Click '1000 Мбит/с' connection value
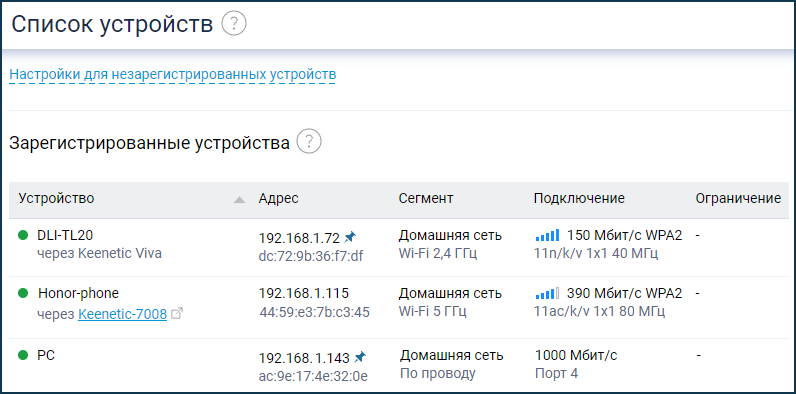Image resolution: width=796 pixels, height=394 pixels. (576, 355)
